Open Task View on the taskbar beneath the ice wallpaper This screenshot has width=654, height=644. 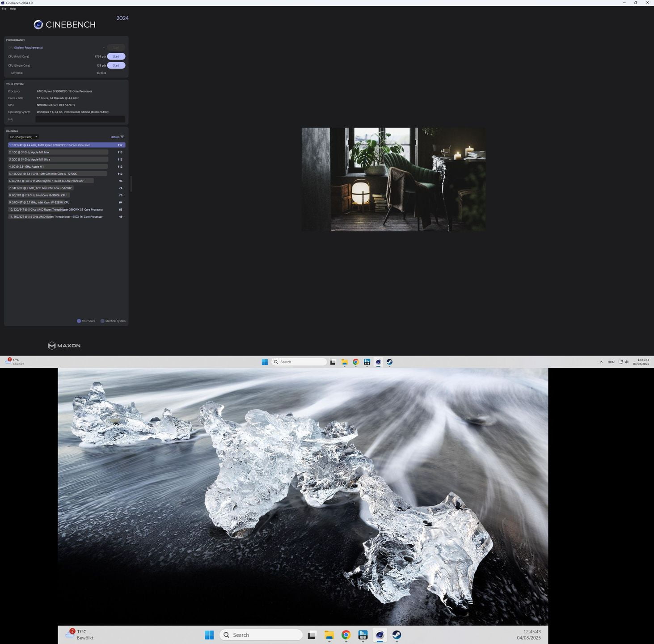[x=312, y=635]
